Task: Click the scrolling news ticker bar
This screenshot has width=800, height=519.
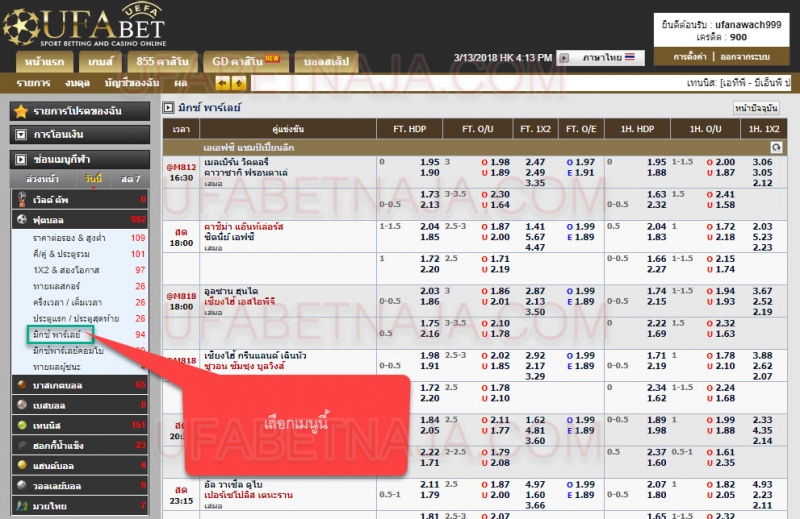Action: click(520, 83)
